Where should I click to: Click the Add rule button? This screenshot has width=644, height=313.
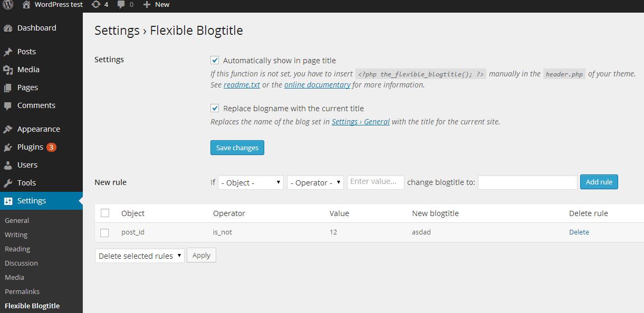(599, 182)
